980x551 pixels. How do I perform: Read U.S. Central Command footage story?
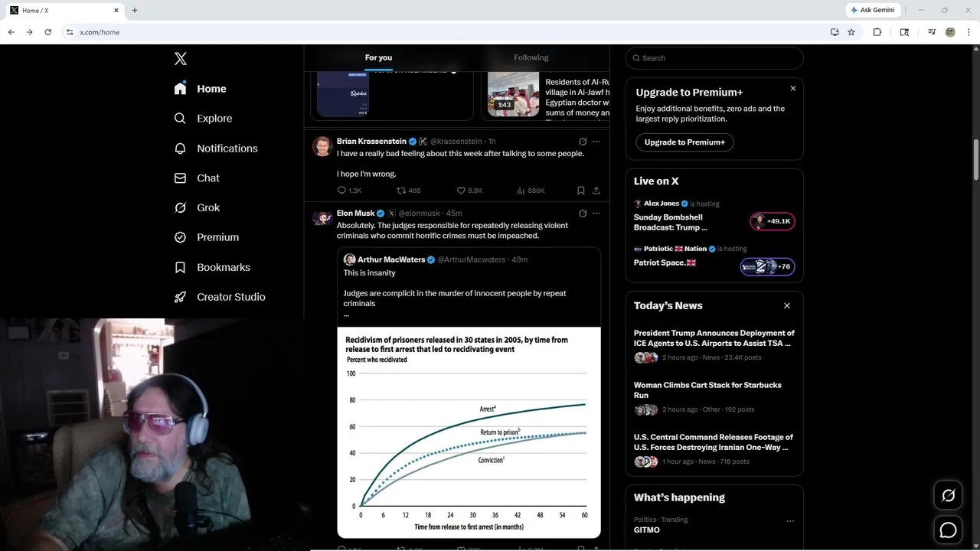tap(714, 452)
